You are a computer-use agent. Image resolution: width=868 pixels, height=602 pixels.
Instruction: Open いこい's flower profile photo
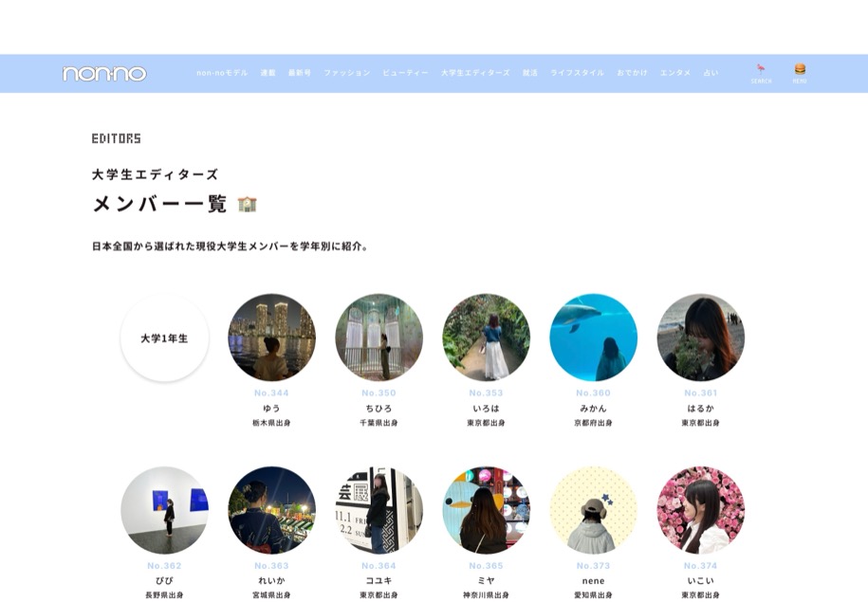[701, 510]
